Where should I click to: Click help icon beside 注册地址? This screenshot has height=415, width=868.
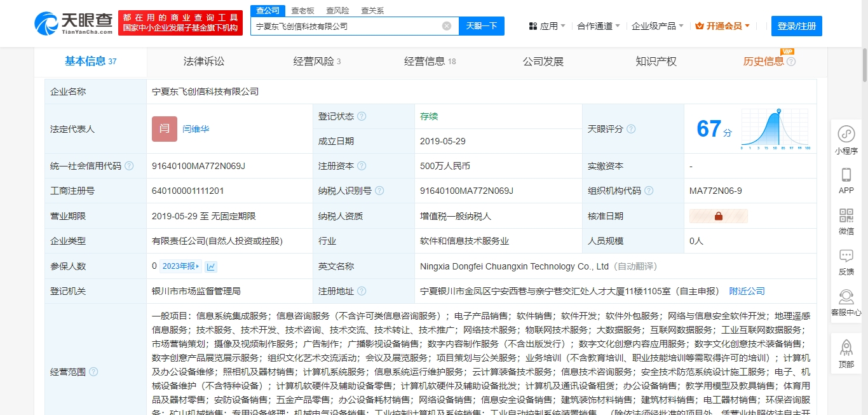point(362,291)
